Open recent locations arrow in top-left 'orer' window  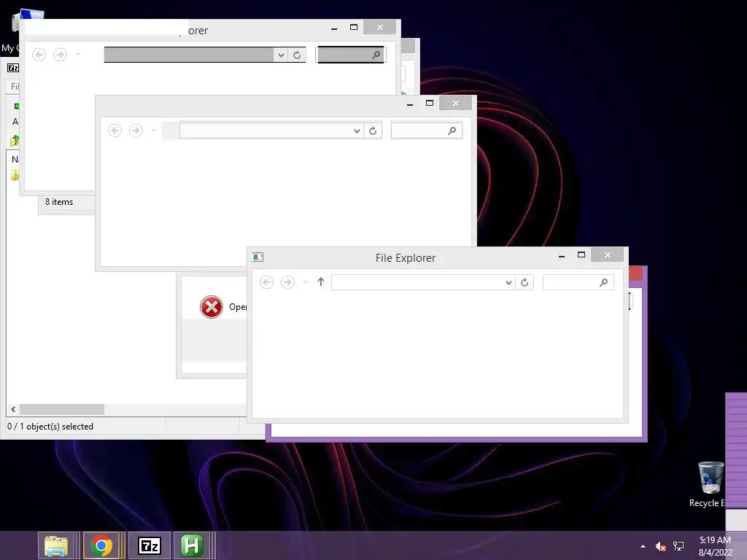pyautogui.click(x=77, y=55)
